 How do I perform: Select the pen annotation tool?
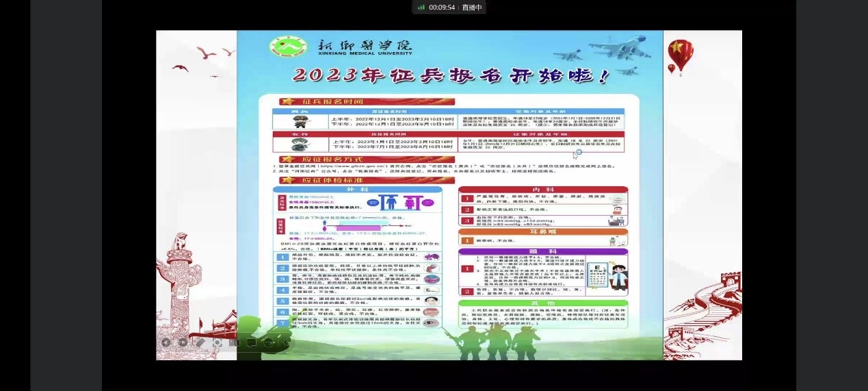pos(200,342)
